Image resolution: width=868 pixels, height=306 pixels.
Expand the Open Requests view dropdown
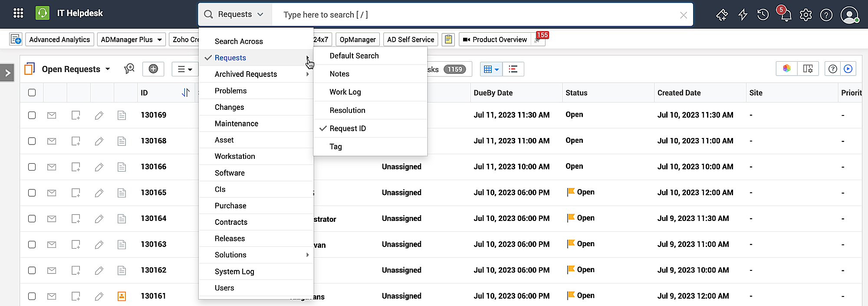click(108, 69)
